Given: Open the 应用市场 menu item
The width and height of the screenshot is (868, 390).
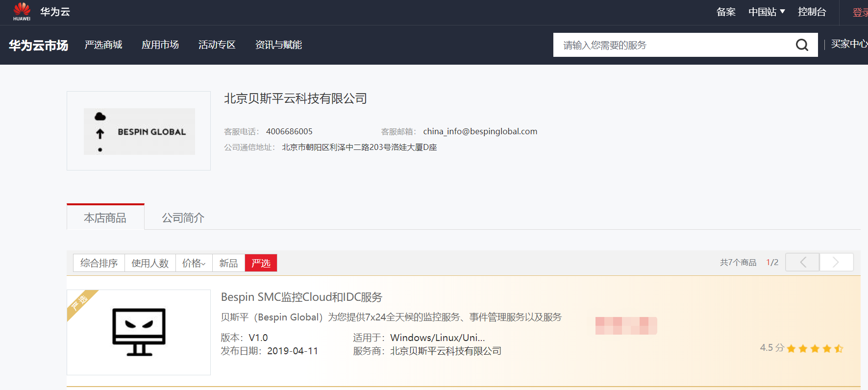Looking at the screenshot, I should 160,45.
